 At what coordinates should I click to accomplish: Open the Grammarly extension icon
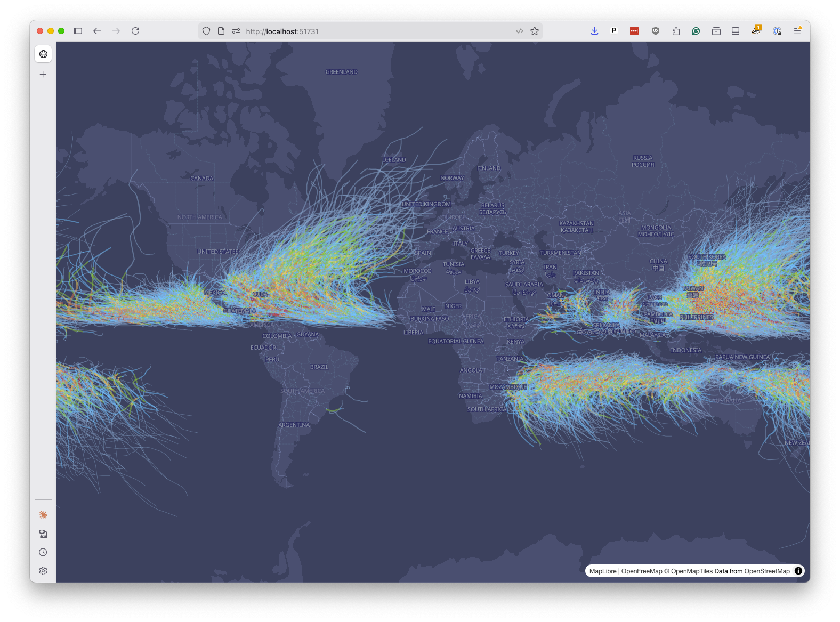coord(696,31)
